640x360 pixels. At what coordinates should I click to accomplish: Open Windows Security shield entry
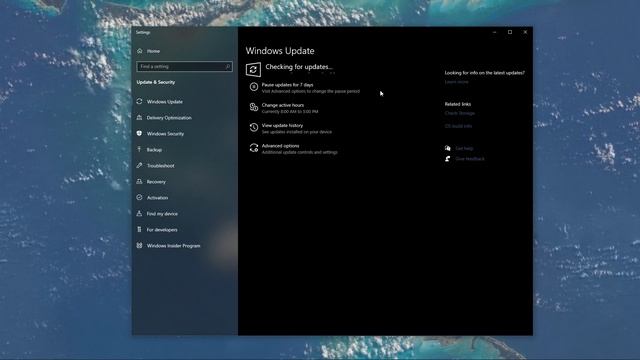(160, 133)
